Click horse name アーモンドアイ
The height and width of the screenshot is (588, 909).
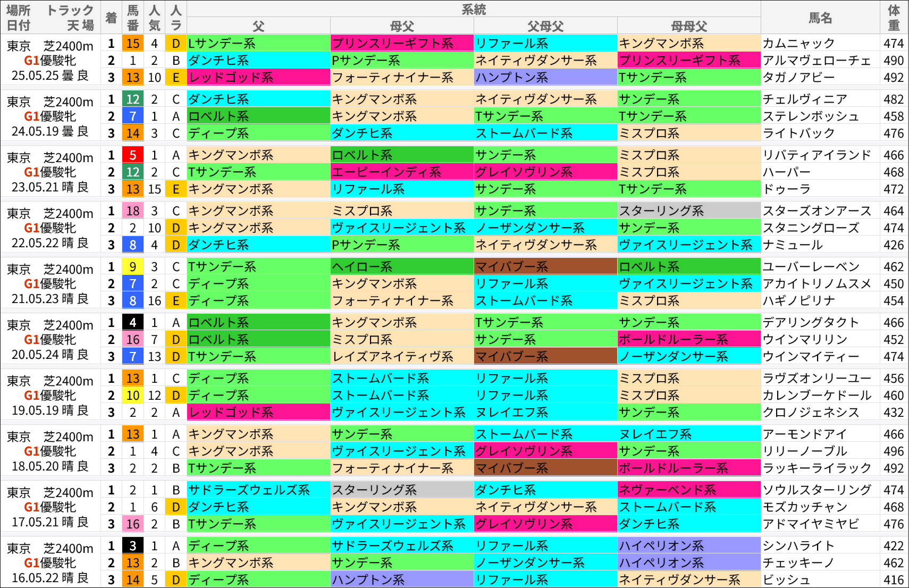805,434
